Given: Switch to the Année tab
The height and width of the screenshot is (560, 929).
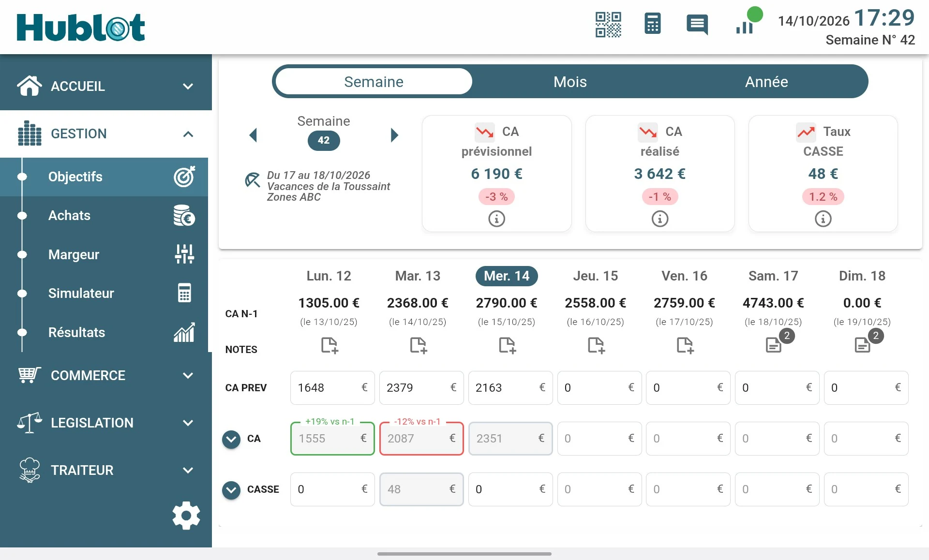Looking at the screenshot, I should click(766, 82).
